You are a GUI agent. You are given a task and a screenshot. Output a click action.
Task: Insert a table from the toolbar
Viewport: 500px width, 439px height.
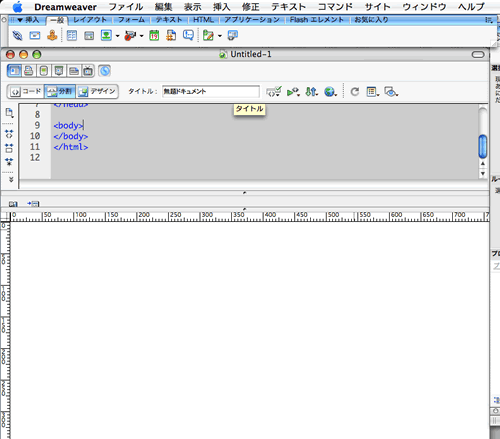click(72, 35)
